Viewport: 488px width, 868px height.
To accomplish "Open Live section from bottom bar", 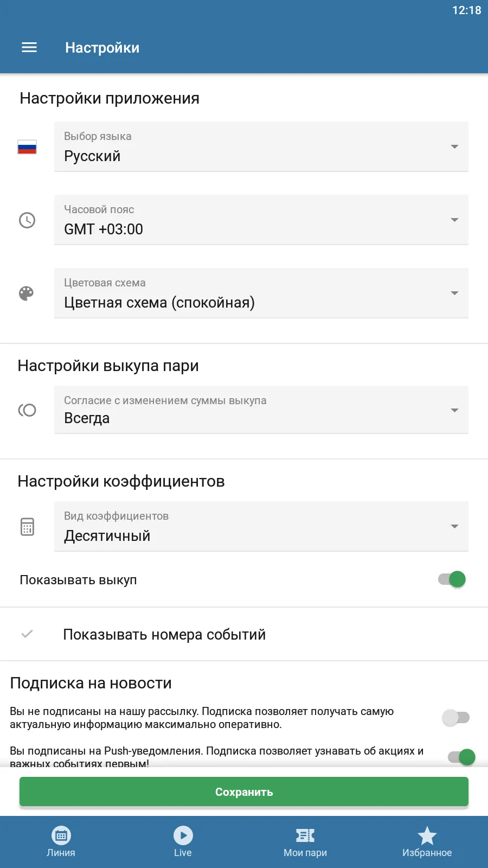I will [x=183, y=842].
